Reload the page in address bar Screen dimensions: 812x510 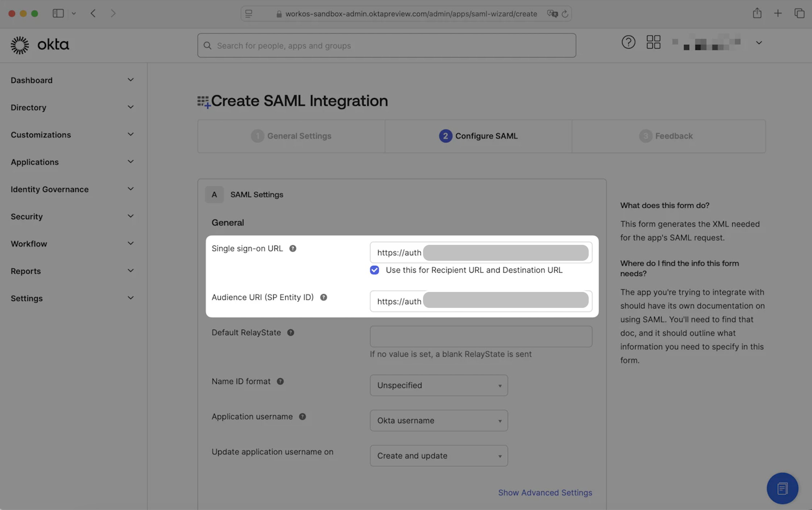coord(565,14)
